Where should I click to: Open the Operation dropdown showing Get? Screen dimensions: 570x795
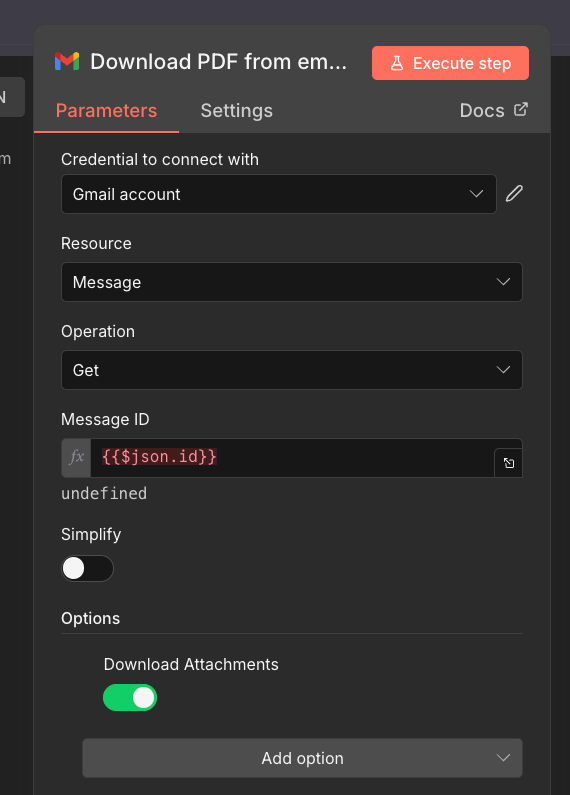[x=292, y=370]
